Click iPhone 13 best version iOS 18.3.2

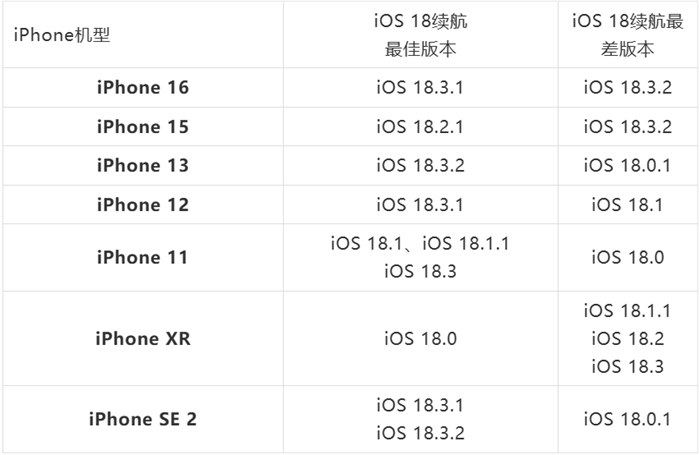(x=421, y=165)
